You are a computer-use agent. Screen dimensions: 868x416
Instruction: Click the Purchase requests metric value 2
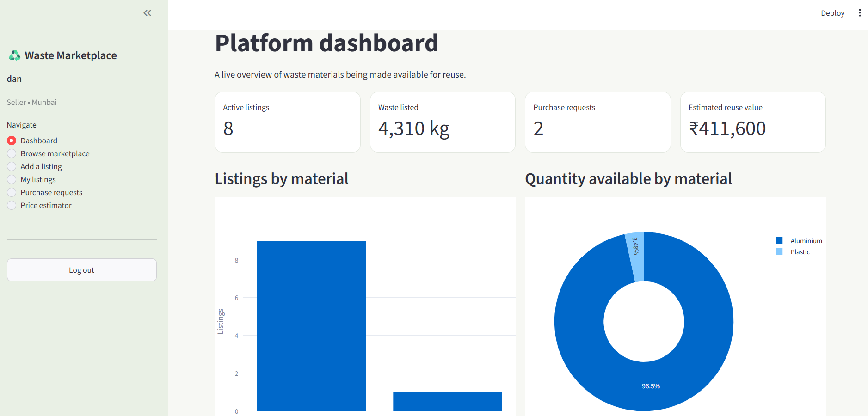[x=538, y=128]
